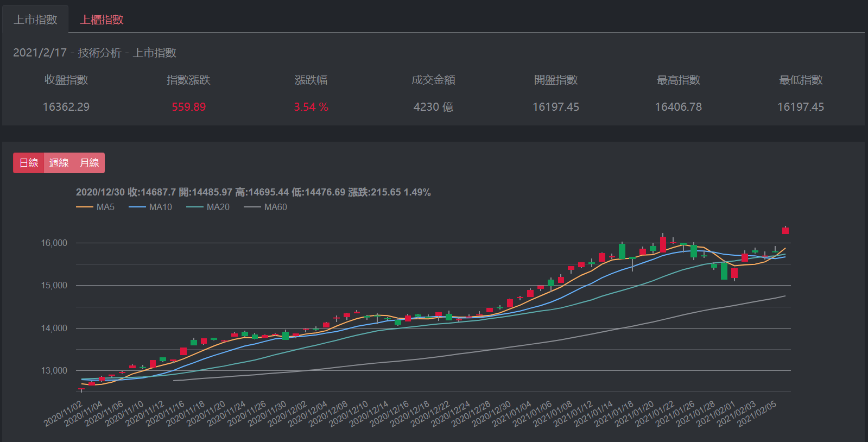Toggle the MA60 legend line
868x442 pixels.
tap(265, 207)
